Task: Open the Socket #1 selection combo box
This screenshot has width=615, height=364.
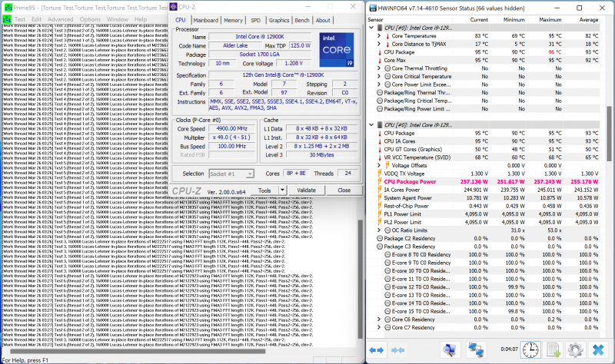Action: pyautogui.click(x=231, y=174)
